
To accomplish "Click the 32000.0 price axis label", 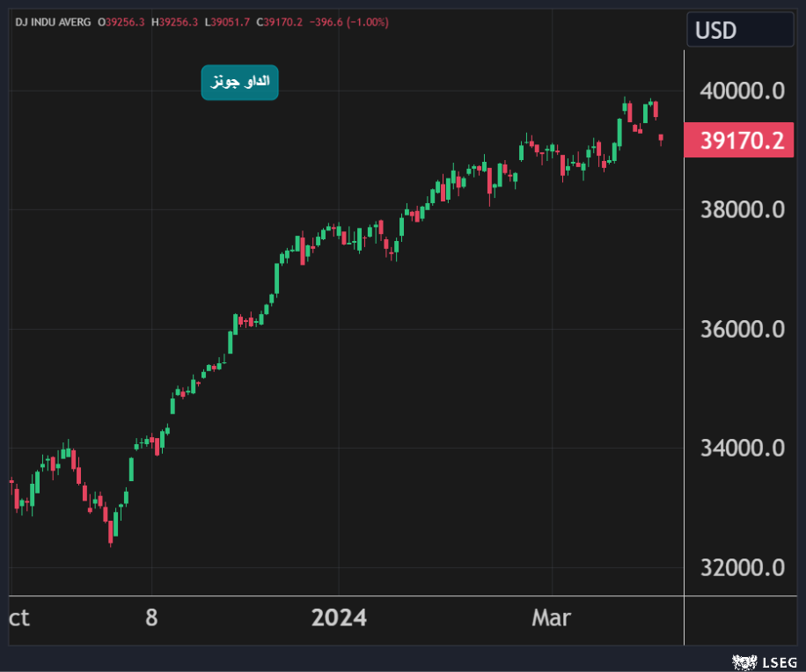I will (741, 567).
